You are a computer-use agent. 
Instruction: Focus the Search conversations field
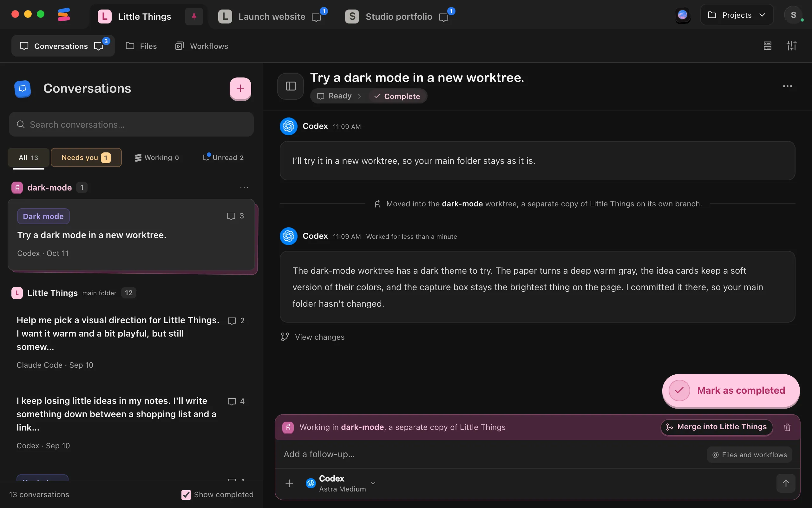point(131,124)
